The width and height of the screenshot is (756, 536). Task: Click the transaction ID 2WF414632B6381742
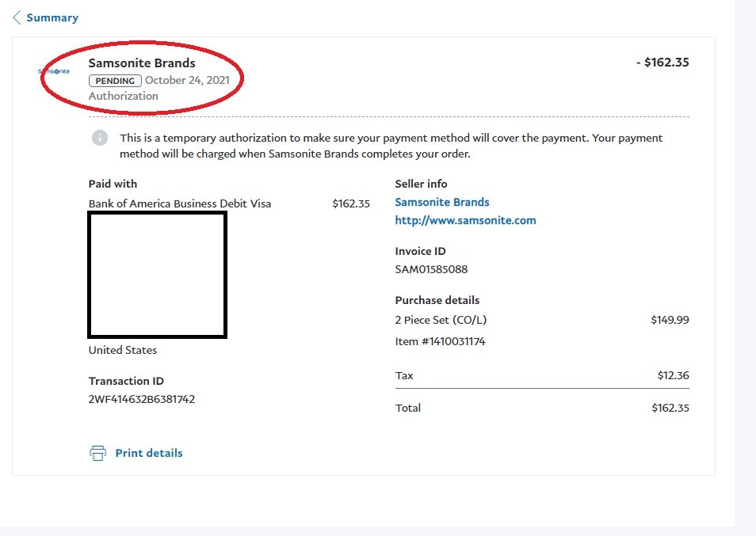(142, 399)
